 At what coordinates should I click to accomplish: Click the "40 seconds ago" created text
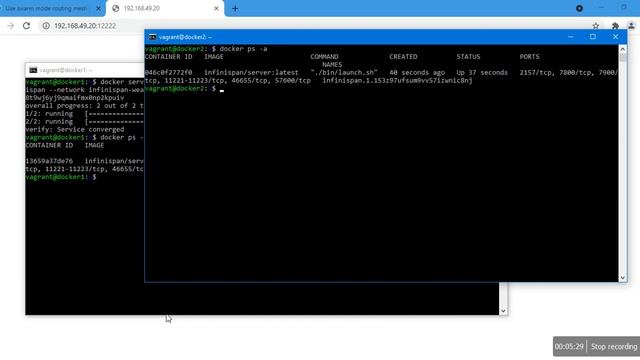click(417, 73)
